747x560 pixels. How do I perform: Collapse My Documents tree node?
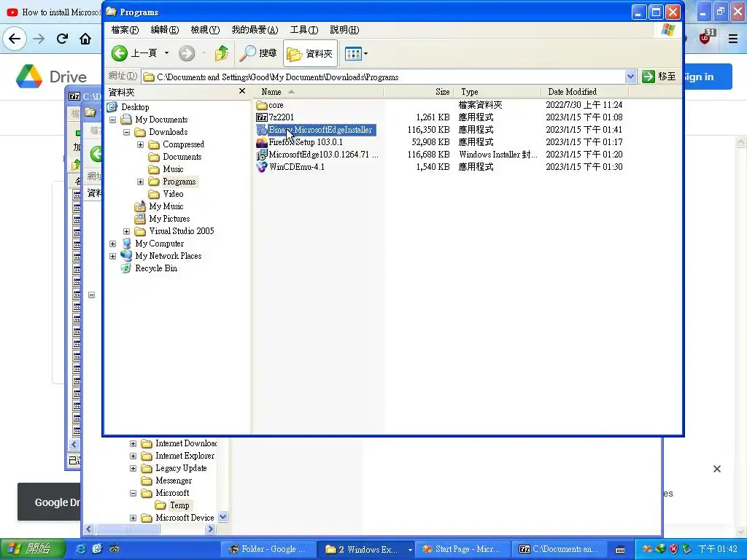point(113,120)
